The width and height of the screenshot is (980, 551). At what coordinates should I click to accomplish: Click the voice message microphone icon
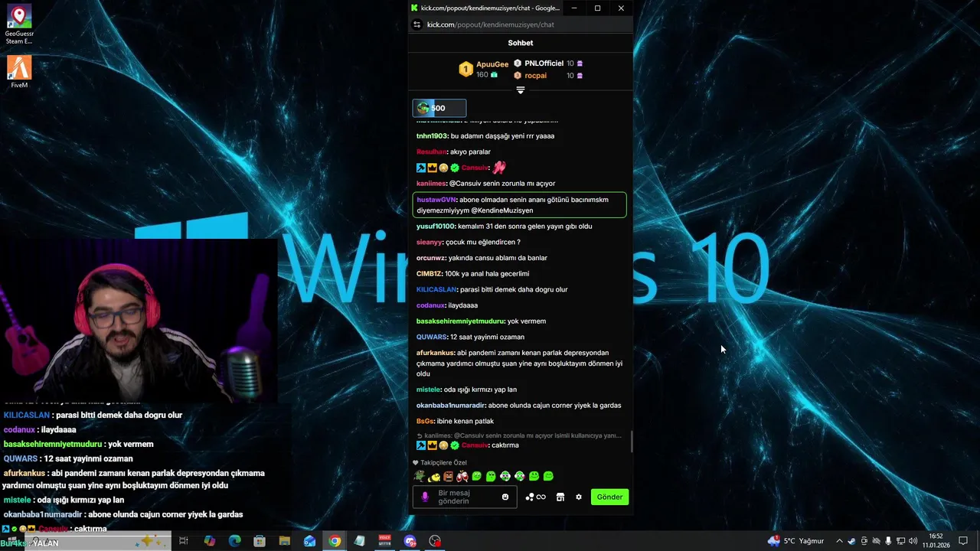[425, 497]
